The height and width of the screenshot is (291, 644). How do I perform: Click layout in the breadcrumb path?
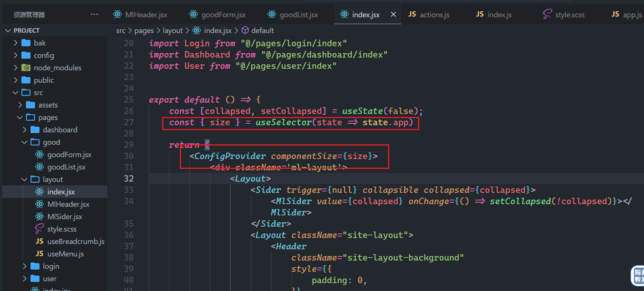tap(173, 30)
